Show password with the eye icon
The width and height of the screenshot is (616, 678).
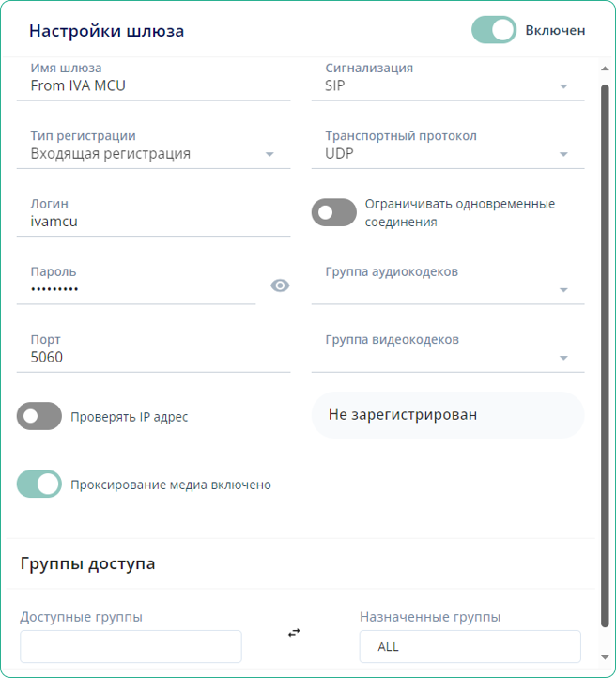280,285
